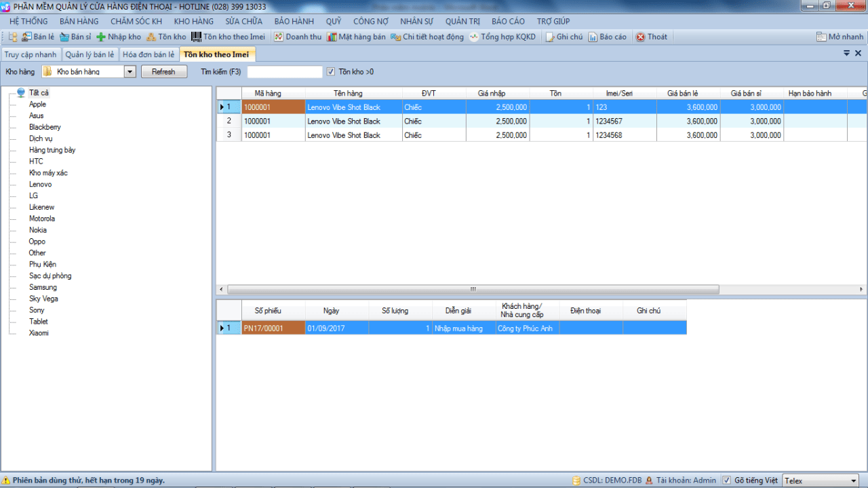The image size is (868, 488).
Task: Open the BÁO CÁO menu
Action: tap(508, 22)
